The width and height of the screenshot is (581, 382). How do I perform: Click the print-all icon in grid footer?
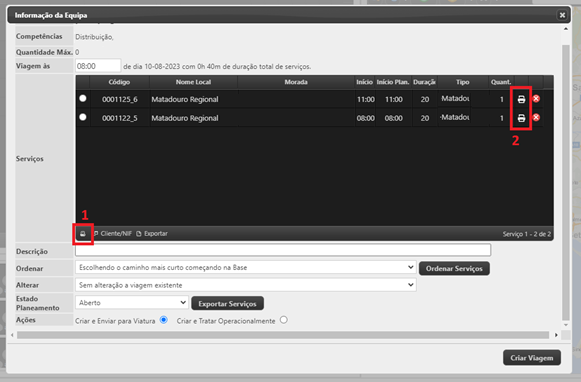tap(83, 234)
